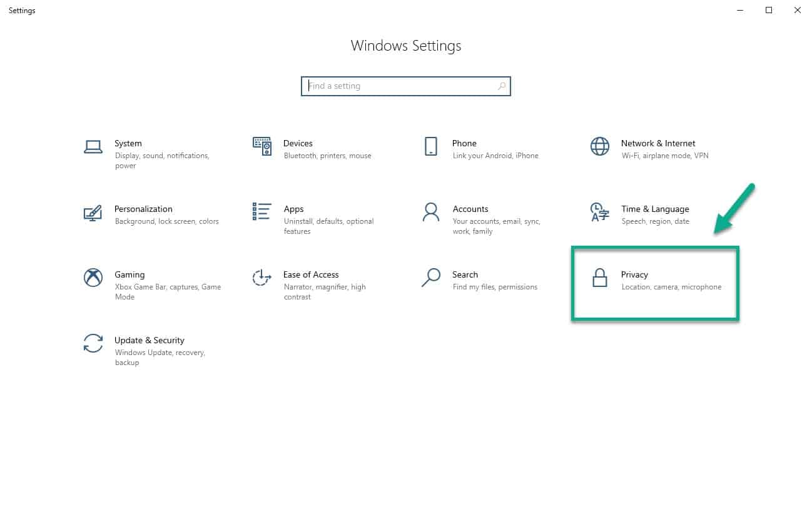Click 'Windows Update, recovery, backup' description
Viewport: 812px width, 522px height.
[x=160, y=358]
